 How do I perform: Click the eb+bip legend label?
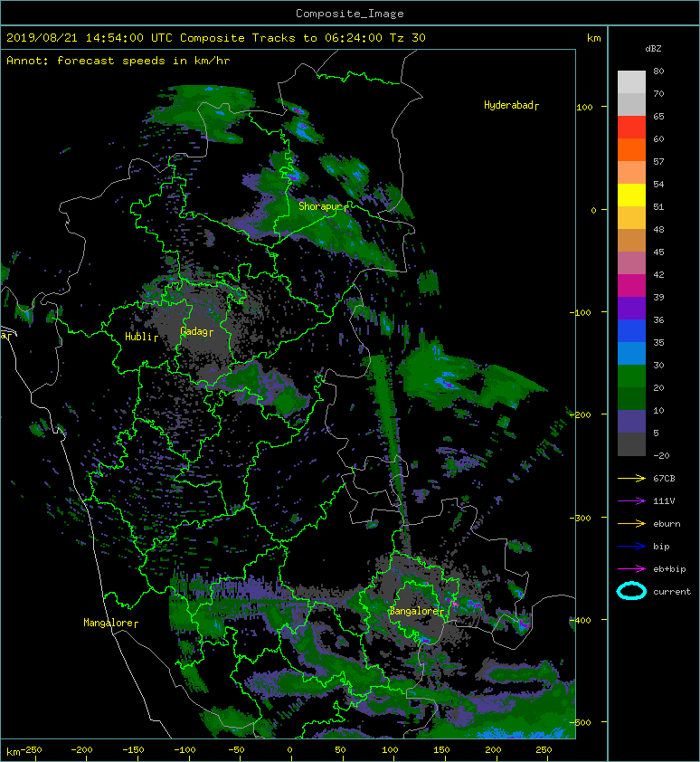coord(669,569)
